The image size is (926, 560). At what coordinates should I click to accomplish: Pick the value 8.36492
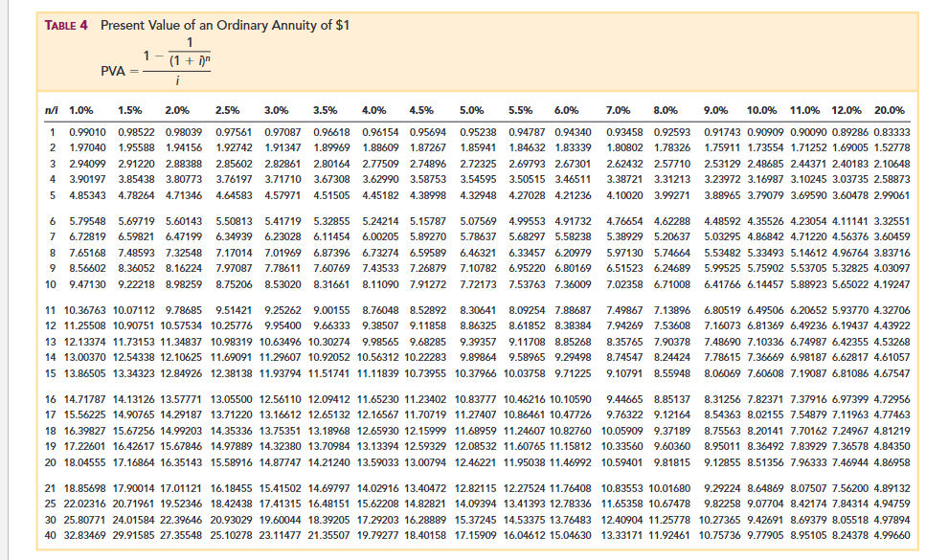coord(765,446)
